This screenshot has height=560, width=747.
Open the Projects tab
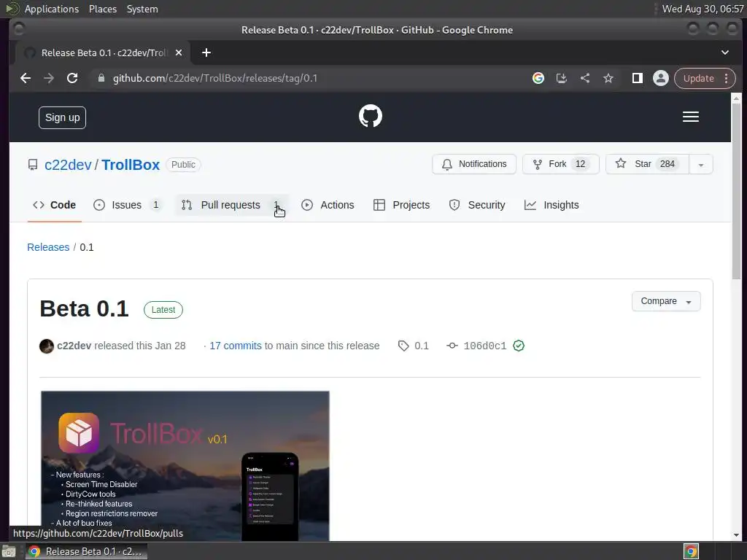(402, 205)
